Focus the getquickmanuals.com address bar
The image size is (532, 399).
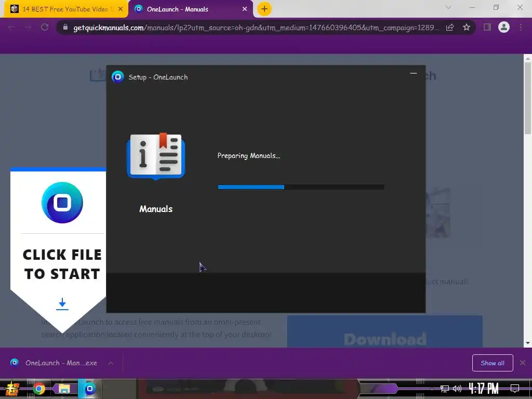(256, 28)
